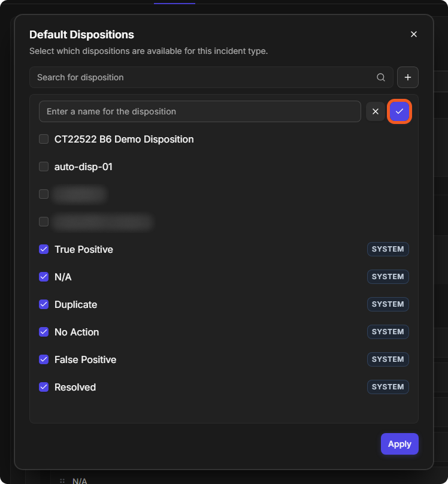Disable the Duplicate disposition

tap(44, 304)
